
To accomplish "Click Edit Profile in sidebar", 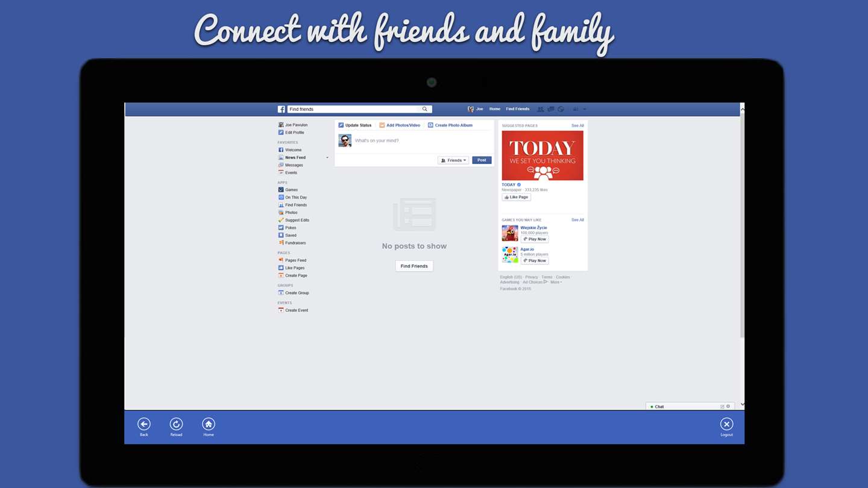I will point(291,133).
